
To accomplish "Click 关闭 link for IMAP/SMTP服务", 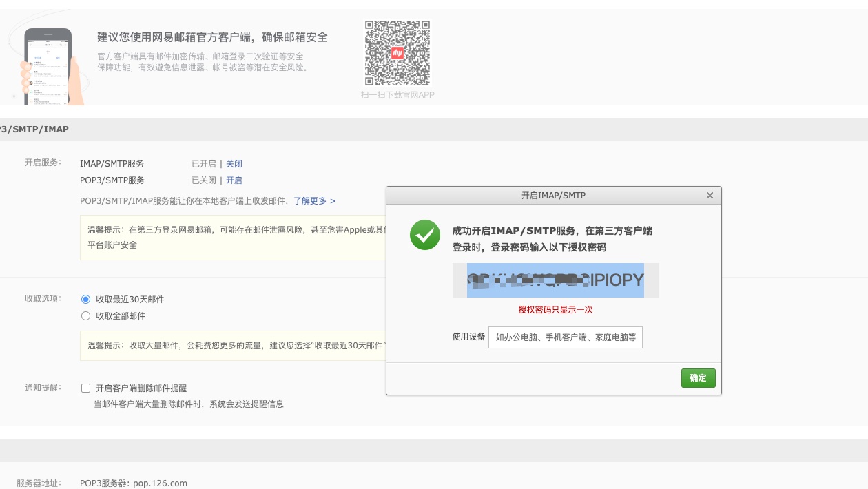I will coord(234,164).
